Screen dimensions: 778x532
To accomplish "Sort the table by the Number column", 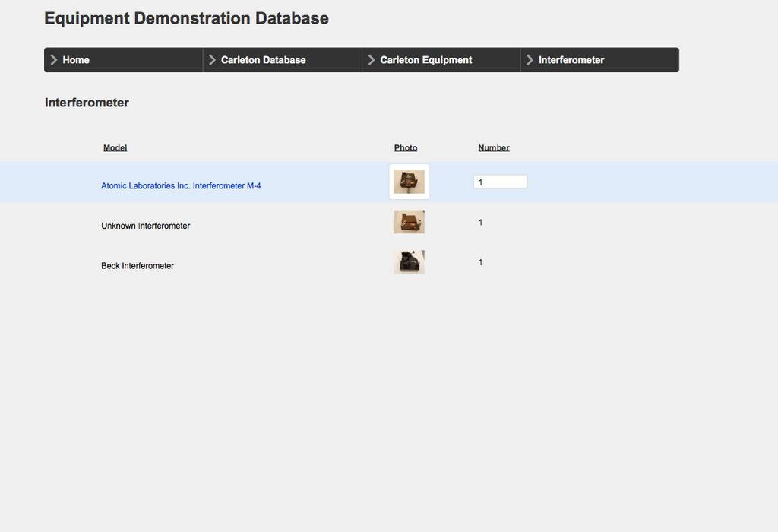I will [493, 147].
